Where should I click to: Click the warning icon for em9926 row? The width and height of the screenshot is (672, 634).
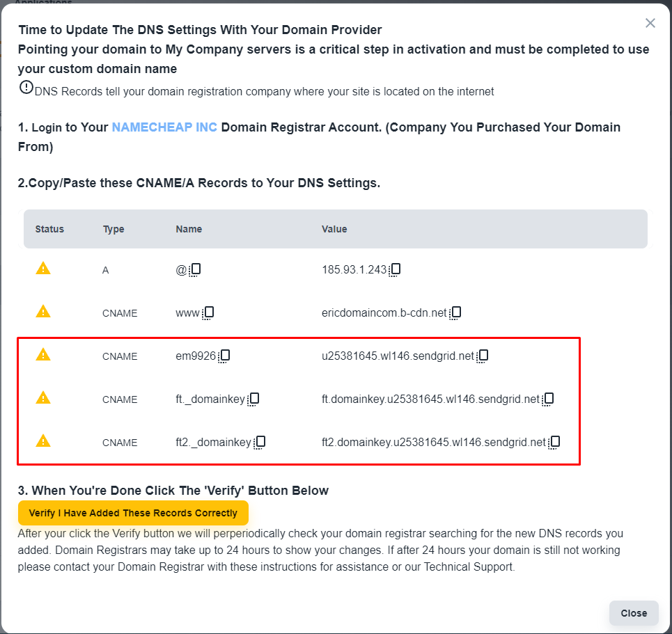point(43,355)
